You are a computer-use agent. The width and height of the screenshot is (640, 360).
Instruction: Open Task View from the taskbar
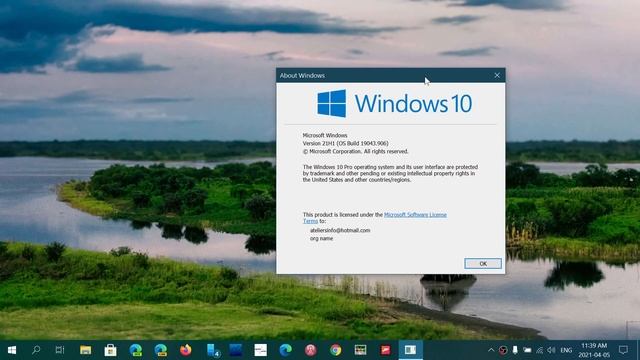60,350
